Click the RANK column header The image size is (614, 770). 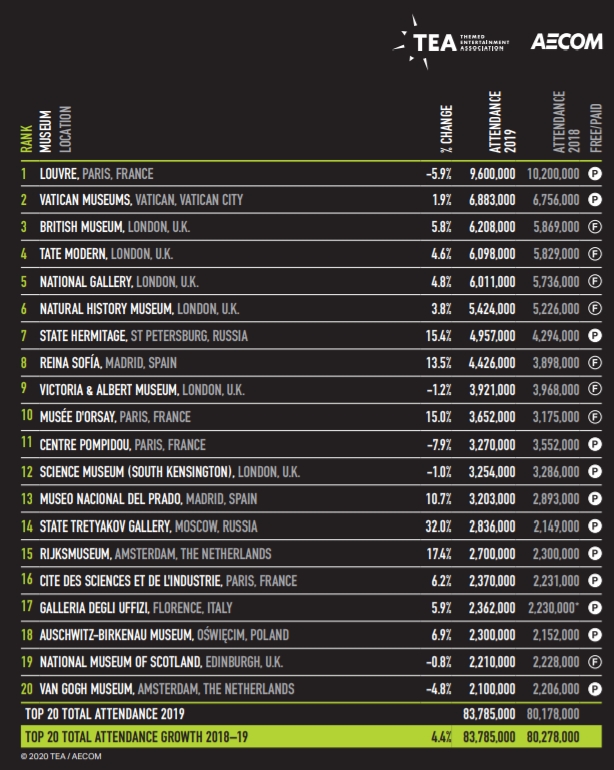click(27, 138)
